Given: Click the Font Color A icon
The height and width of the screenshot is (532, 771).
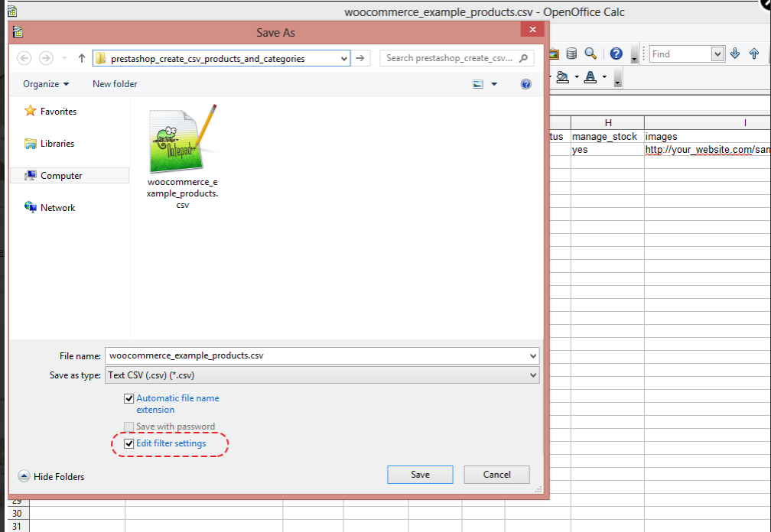Looking at the screenshot, I should (590, 77).
